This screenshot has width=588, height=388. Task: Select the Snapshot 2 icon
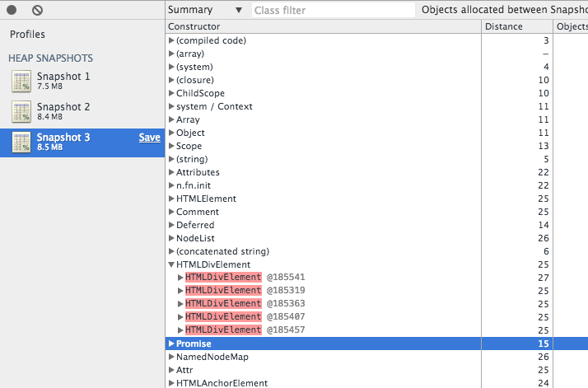click(21, 111)
